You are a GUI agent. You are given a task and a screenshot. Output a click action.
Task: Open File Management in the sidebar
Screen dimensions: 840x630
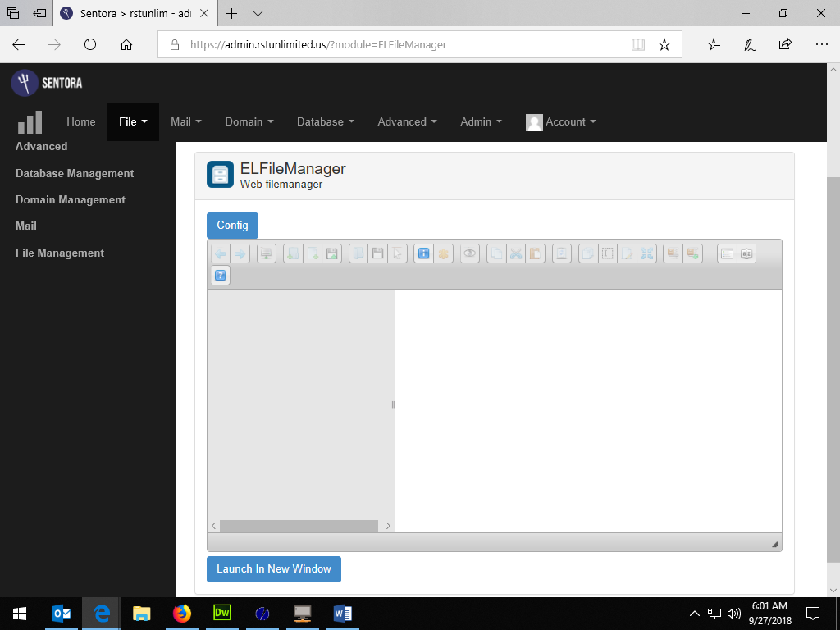pos(59,253)
